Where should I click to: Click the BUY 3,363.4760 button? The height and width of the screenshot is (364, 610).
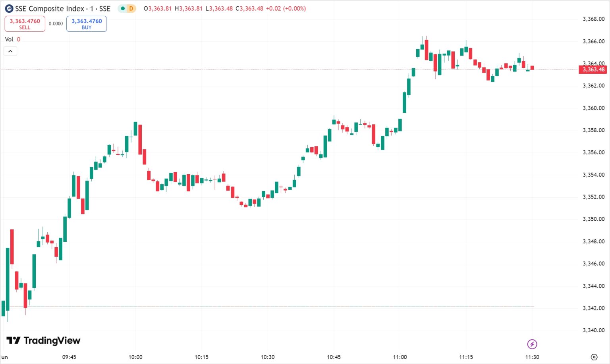[87, 24]
